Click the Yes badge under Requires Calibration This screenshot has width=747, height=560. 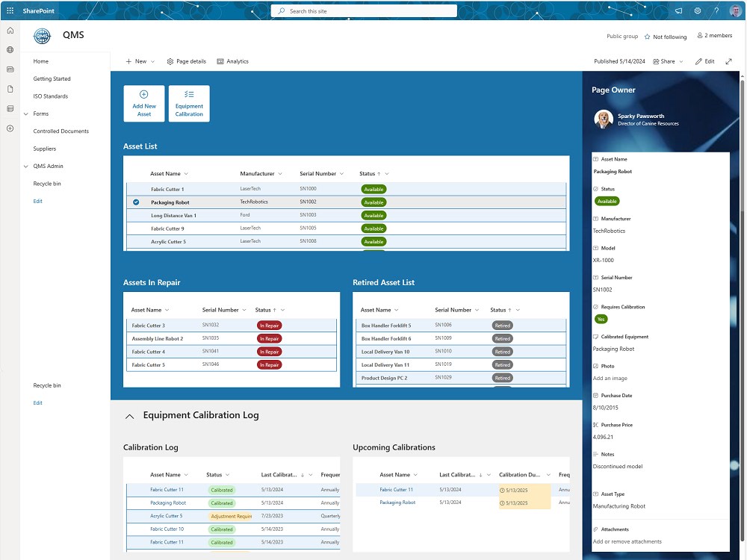tap(601, 319)
